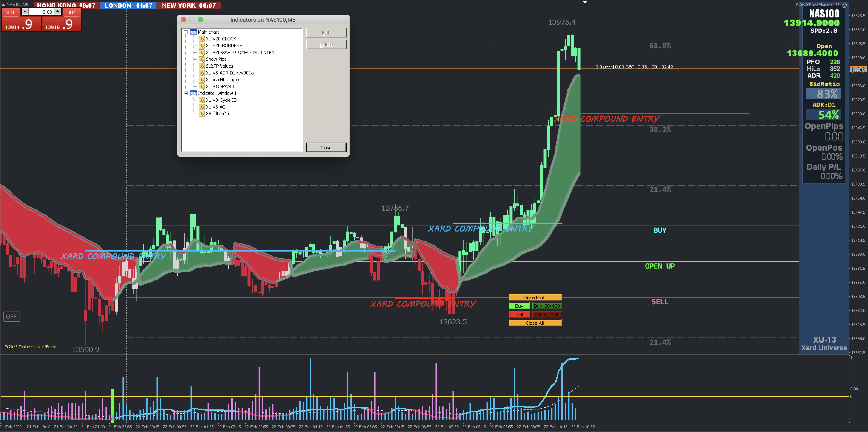
Task: Click the green Buy .50/100 button
Action: tap(546, 306)
